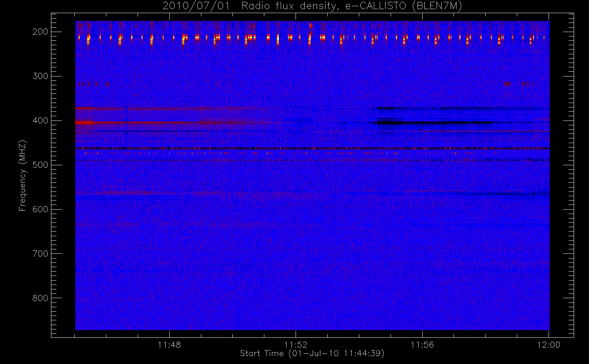
Task: Click the 11:48 time tick label
Action: [169, 345]
